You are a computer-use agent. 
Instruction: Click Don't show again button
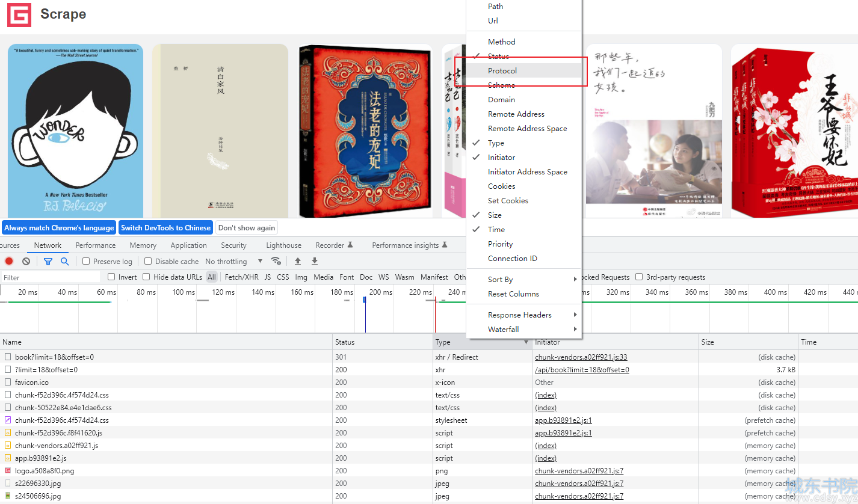point(247,227)
